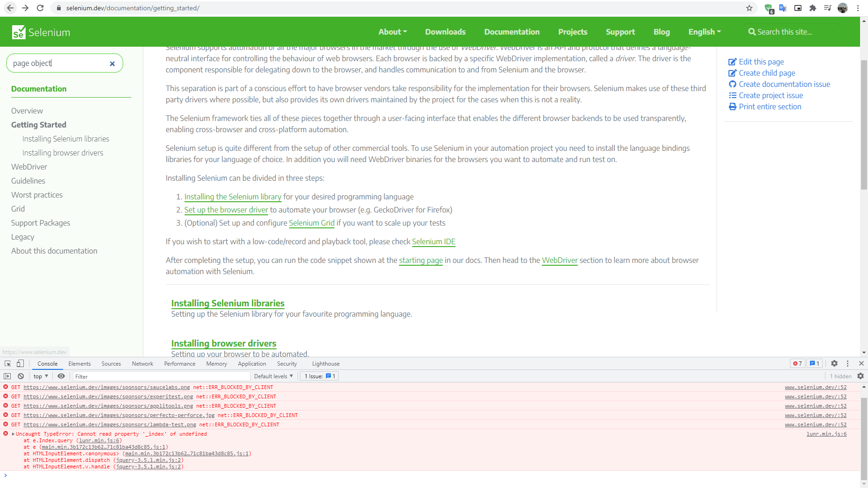Open the DevTools three-dot menu

[848, 363]
